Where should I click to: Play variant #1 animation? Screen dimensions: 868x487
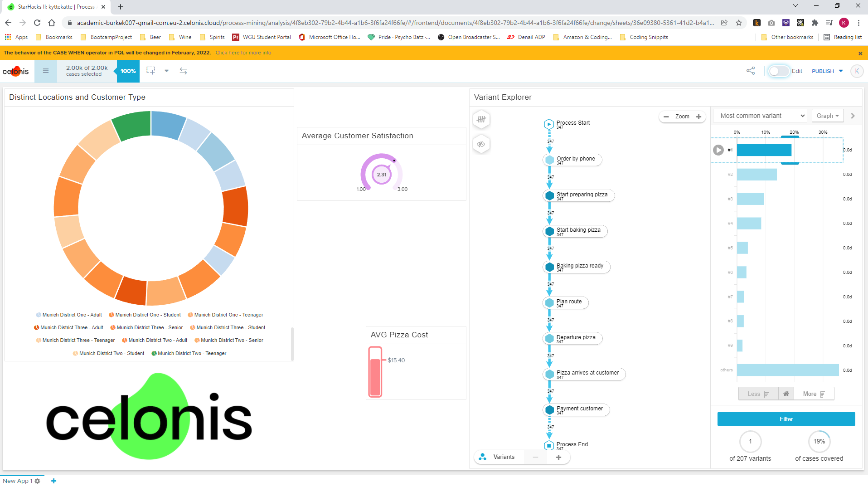(x=718, y=150)
